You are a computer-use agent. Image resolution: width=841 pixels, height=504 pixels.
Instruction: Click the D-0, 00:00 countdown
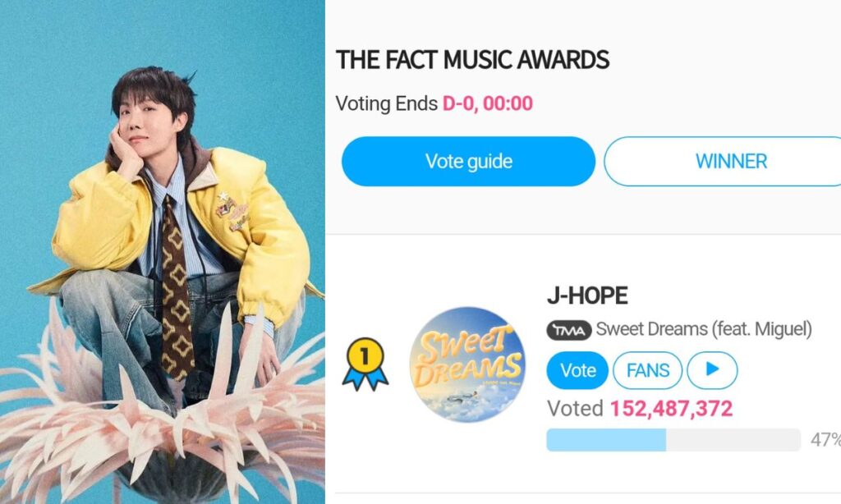coord(488,103)
